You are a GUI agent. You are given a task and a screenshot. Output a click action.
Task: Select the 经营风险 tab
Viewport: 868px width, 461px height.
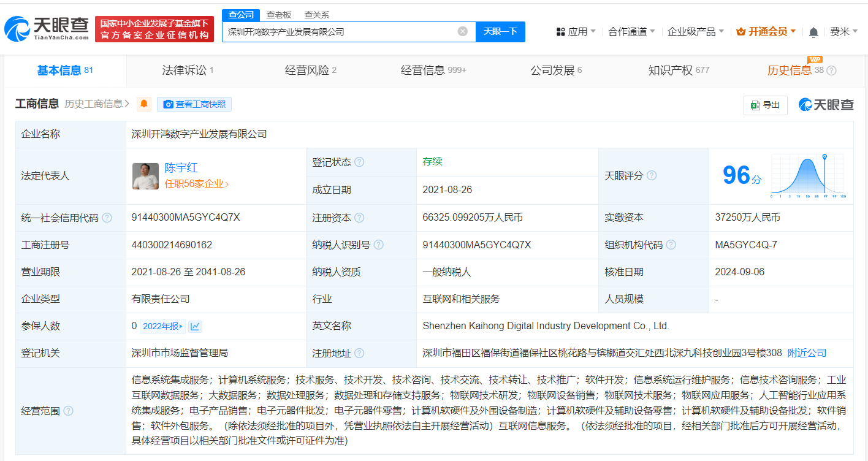pos(311,70)
